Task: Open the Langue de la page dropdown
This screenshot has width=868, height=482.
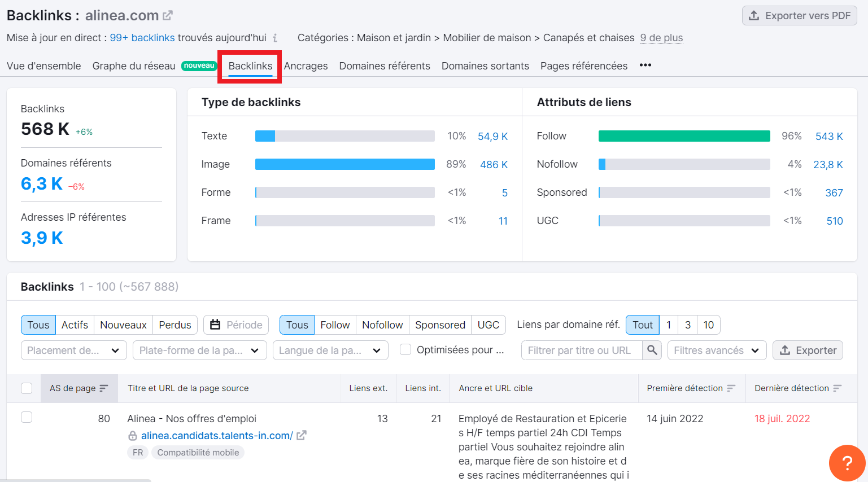Action: pyautogui.click(x=330, y=350)
